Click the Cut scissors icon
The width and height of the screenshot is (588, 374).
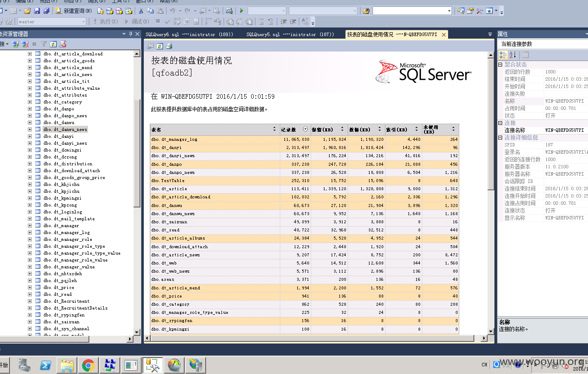141,11
